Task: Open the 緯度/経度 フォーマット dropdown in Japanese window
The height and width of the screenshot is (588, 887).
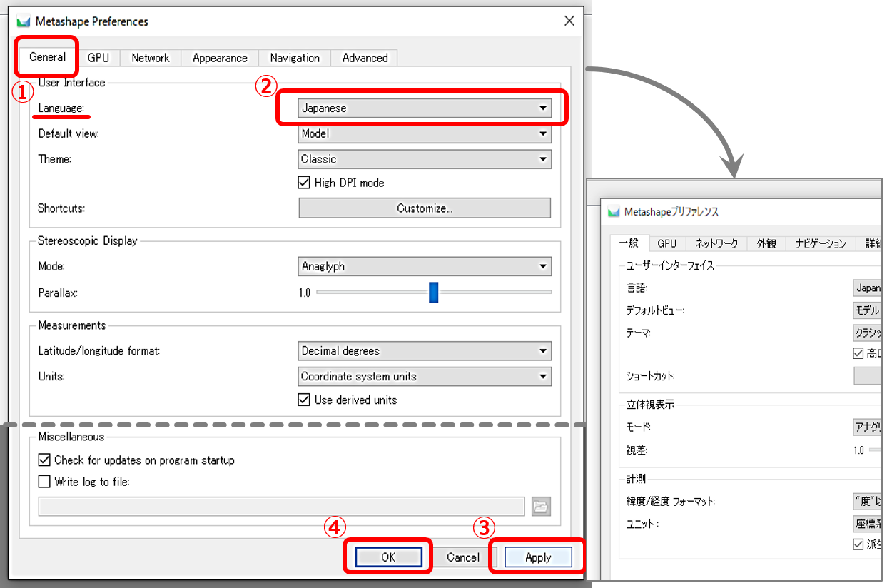Action: (x=868, y=502)
